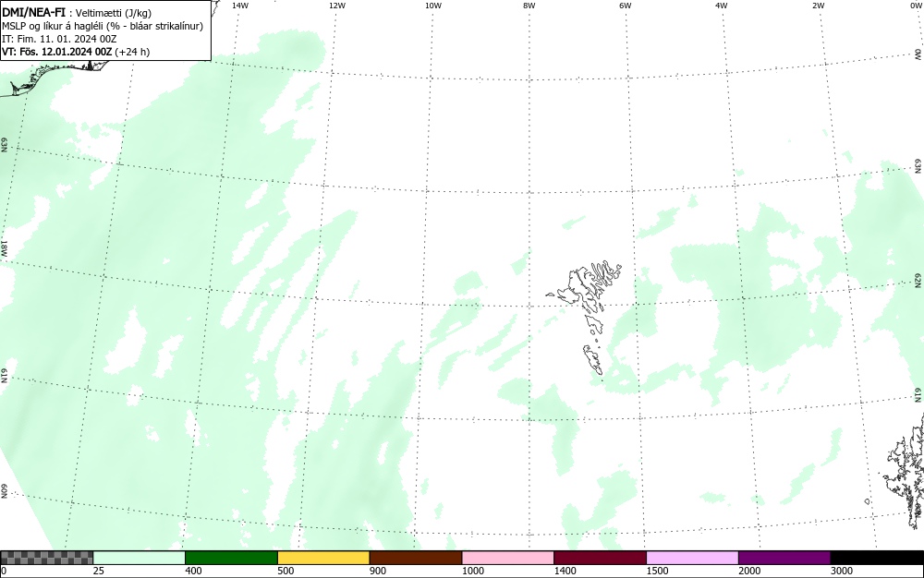
Task: Select the purple 2000–3000 legend swatch
Action: click(x=784, y=558)
